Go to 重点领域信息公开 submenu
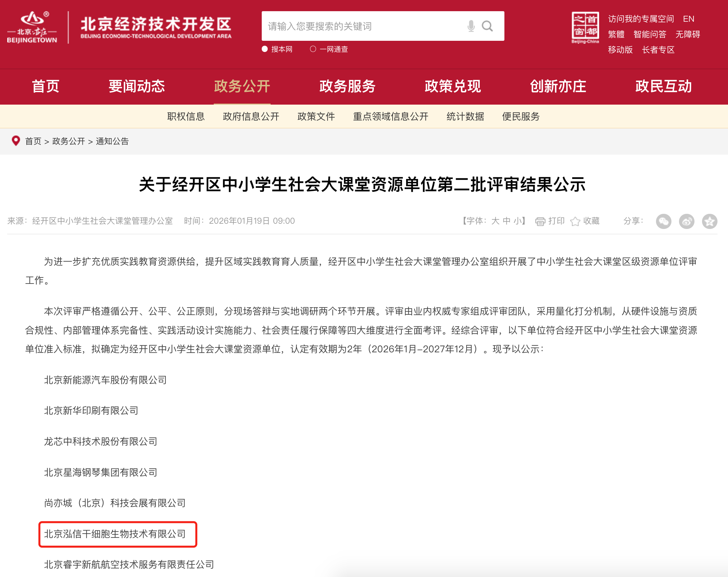 391,116
